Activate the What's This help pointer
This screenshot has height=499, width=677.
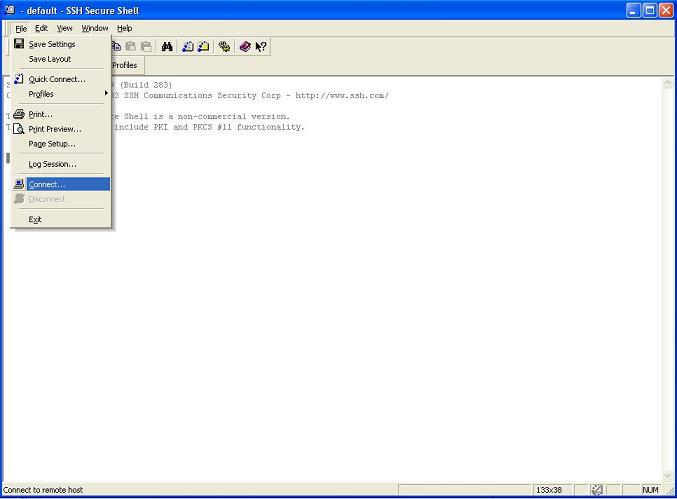[260, 47]
